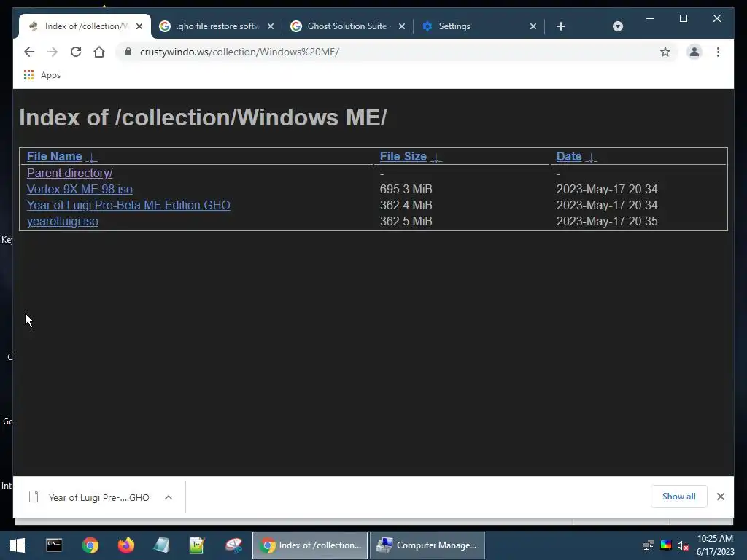Open the taskbar clock and date
The image size is (747, 560).
coord(715,545)
